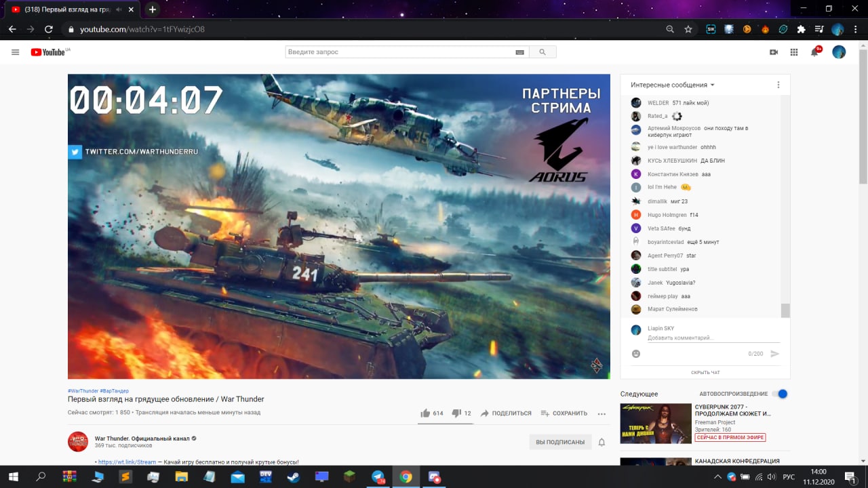Open the chat options three-dot menu
868x488 pixels.
click(x=778, y=85)
